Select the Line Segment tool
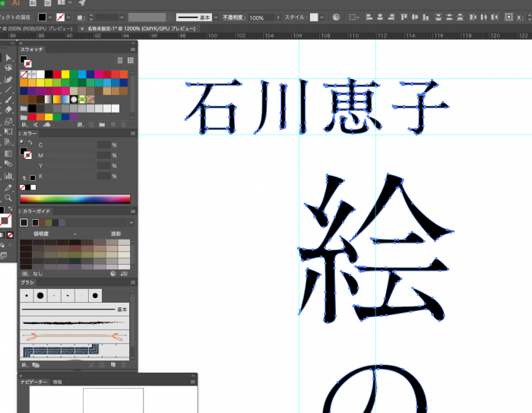 point(8,90)
